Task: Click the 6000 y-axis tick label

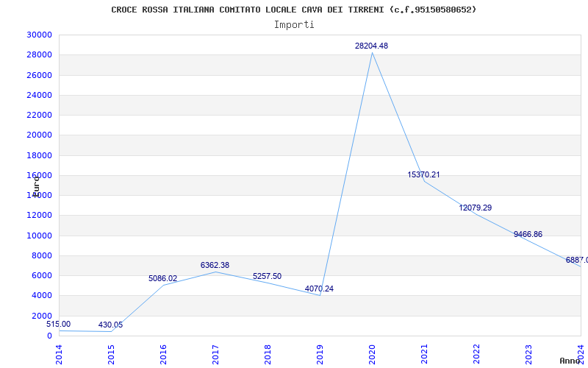Action: 41,275
